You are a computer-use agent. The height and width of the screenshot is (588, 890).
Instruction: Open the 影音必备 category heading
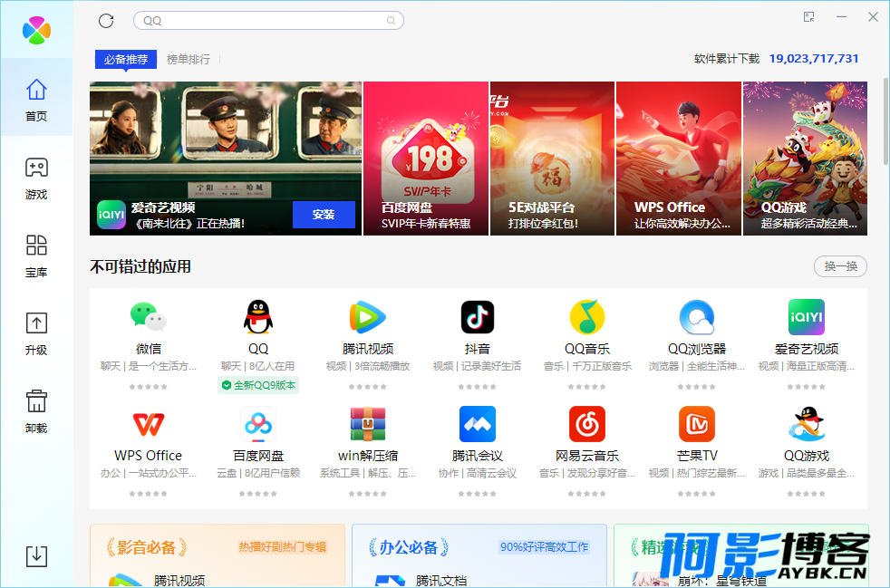(147, 548)
